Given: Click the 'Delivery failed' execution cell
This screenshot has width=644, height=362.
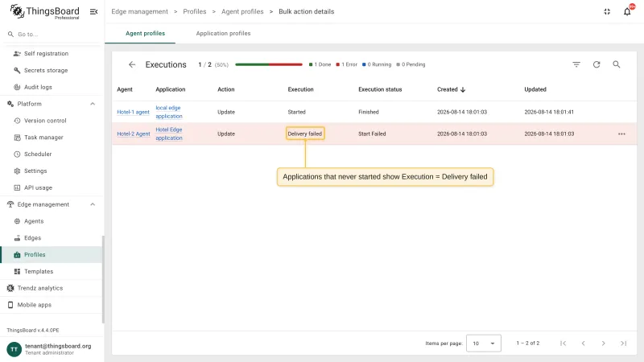Looking at the screenshot, I should [305, 134].
